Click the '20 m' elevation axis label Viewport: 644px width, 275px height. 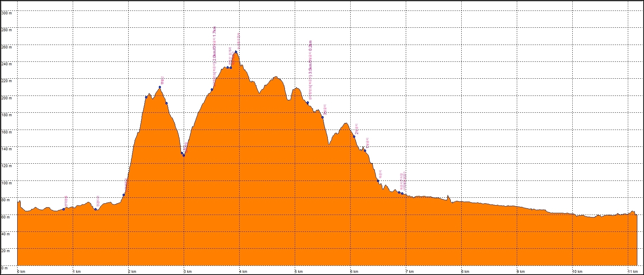(6, 251)
